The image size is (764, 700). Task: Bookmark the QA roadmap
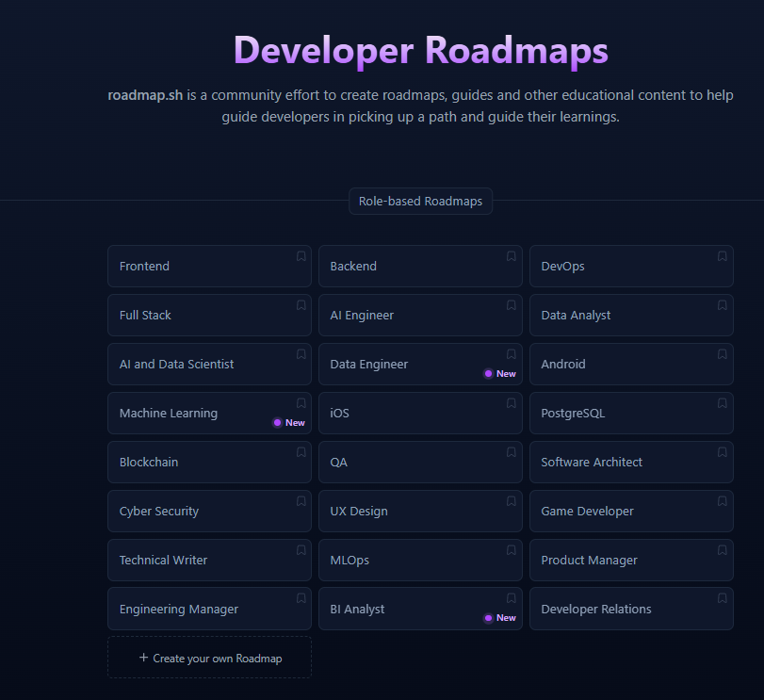click(x=512, y=452)
